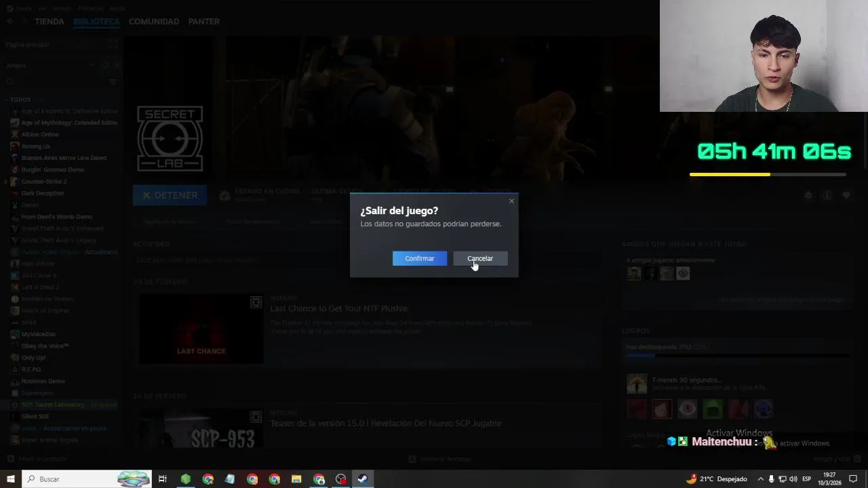
Task: Click Windows taskbar search box
Action: tap(86, 479)
